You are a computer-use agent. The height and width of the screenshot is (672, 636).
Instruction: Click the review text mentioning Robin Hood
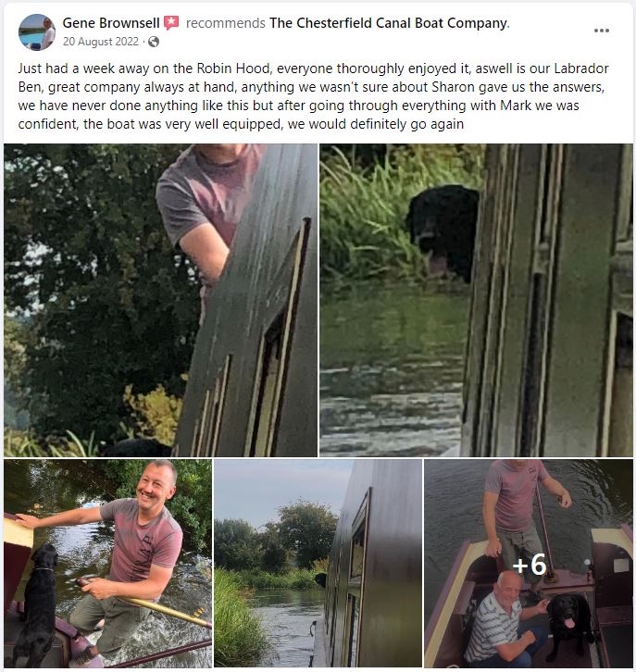pos(313,96)
